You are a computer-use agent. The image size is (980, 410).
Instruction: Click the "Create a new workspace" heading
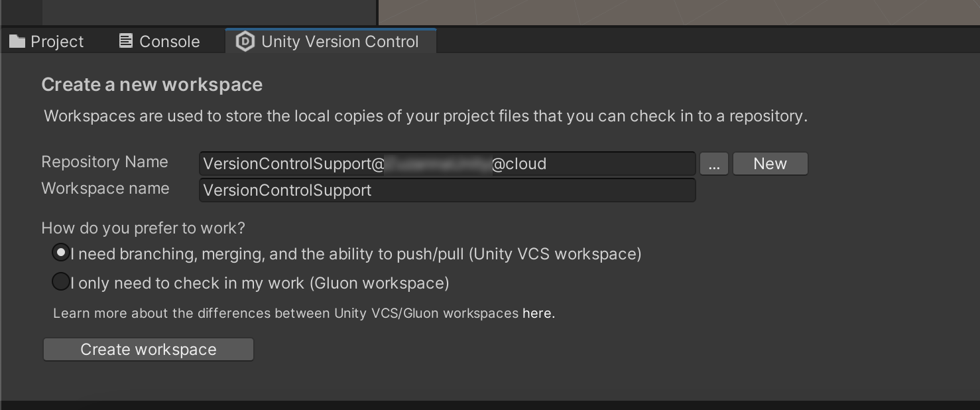pos(152,84)
